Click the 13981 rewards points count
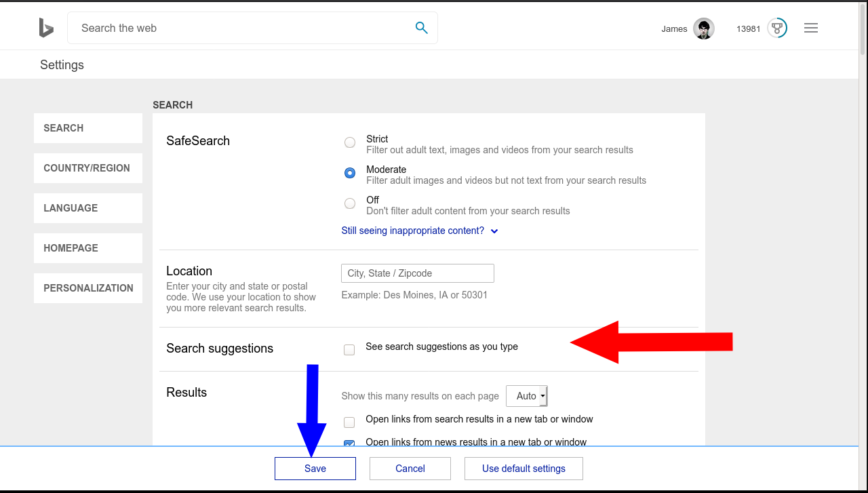868x493 pixels. pyautogui.click(x=749, y=28)
